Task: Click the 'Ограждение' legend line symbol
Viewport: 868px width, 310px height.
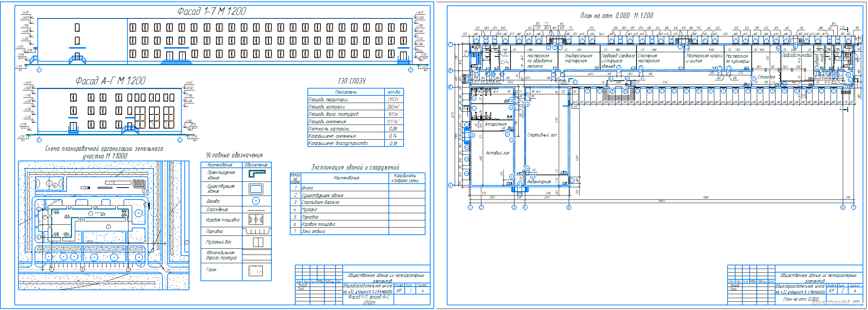Action: coord(256,210)
